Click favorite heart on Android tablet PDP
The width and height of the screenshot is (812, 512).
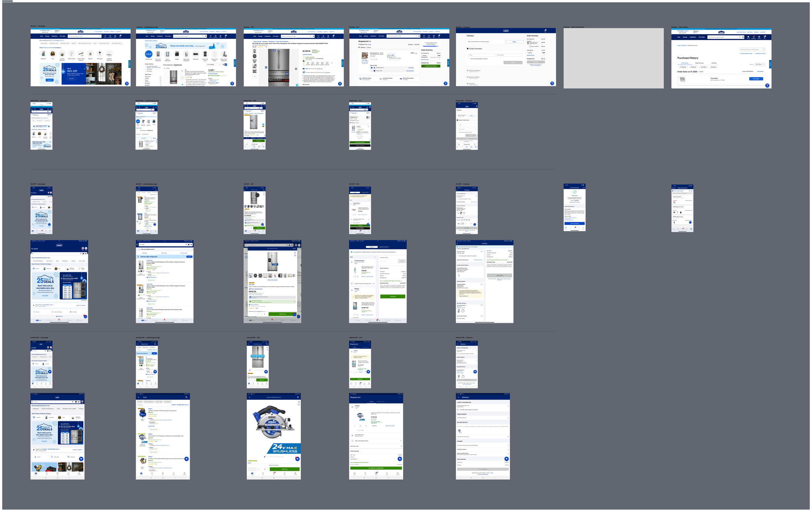click(x=299, y=405)
